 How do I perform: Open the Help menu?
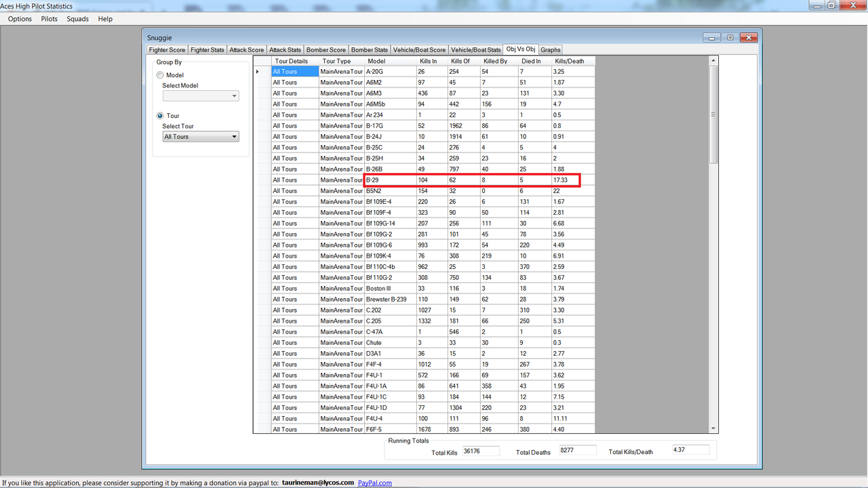[x=105, y=19]
